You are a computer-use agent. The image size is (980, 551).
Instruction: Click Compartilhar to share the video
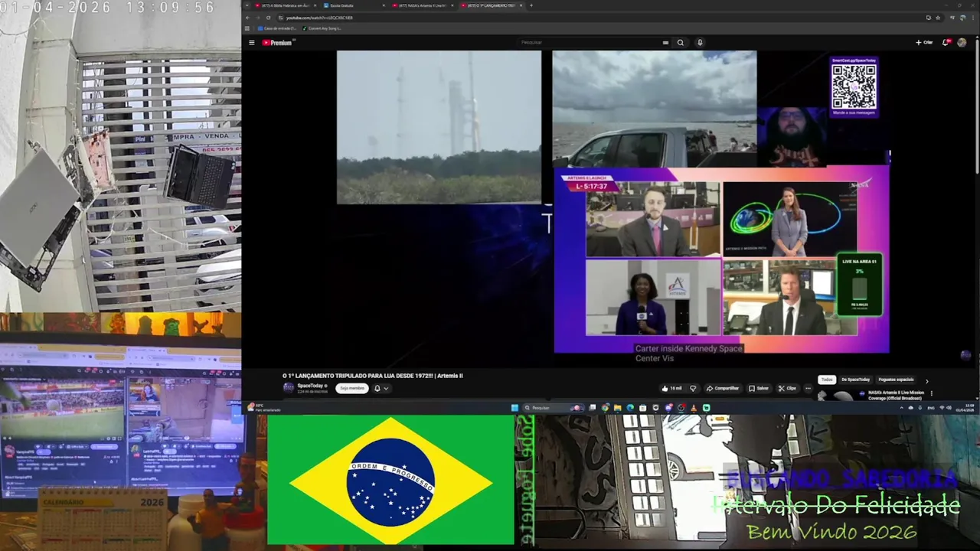[724, 388]
